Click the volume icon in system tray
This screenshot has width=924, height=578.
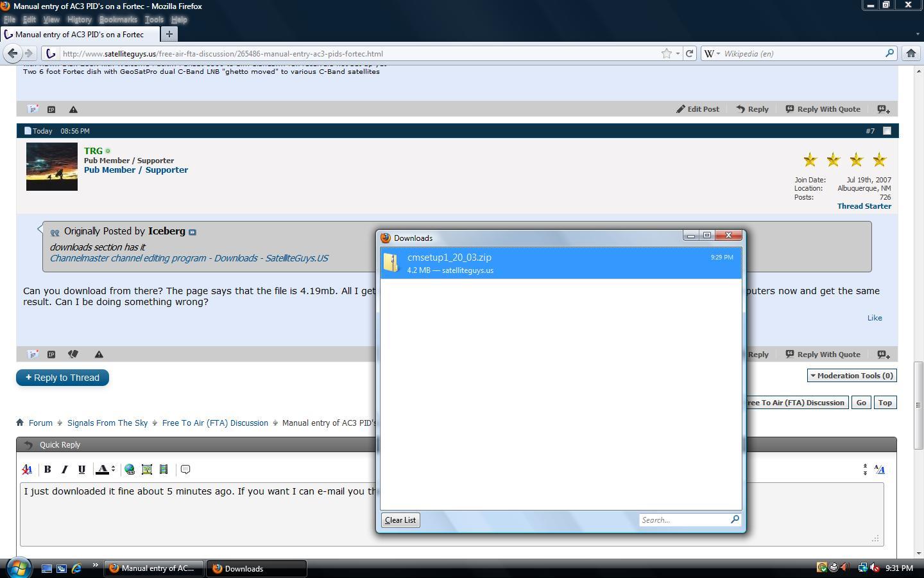pos(874,568)
